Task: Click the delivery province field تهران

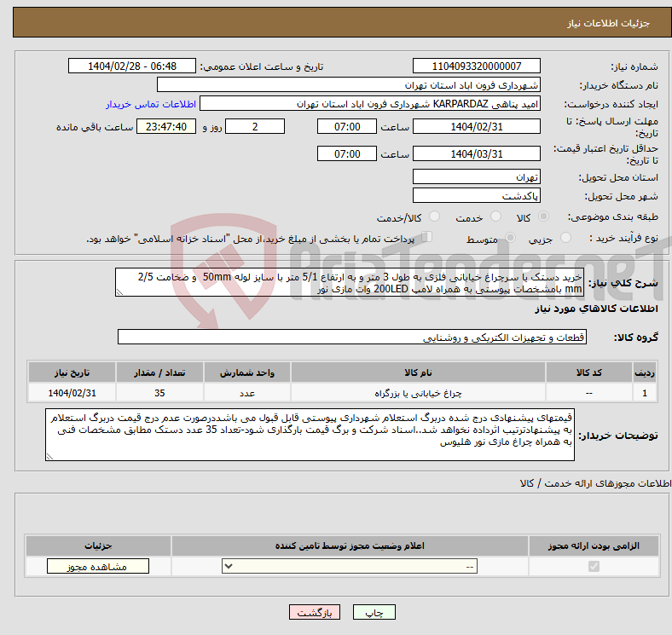Action: [476, 176]
